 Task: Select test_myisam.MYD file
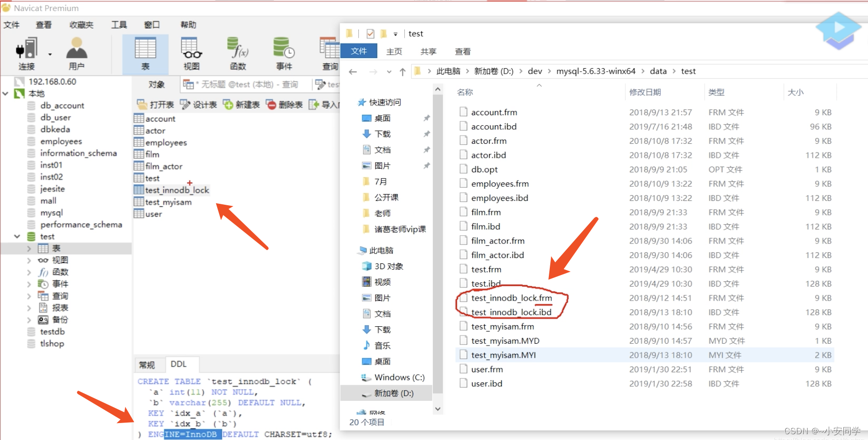[505, 341]
